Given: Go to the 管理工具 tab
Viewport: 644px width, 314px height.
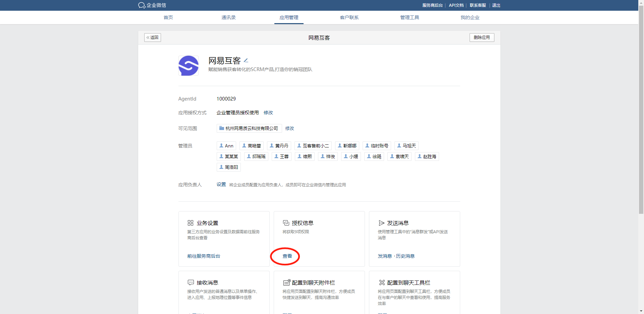Looking at the screenshot, I should (410, 17).
